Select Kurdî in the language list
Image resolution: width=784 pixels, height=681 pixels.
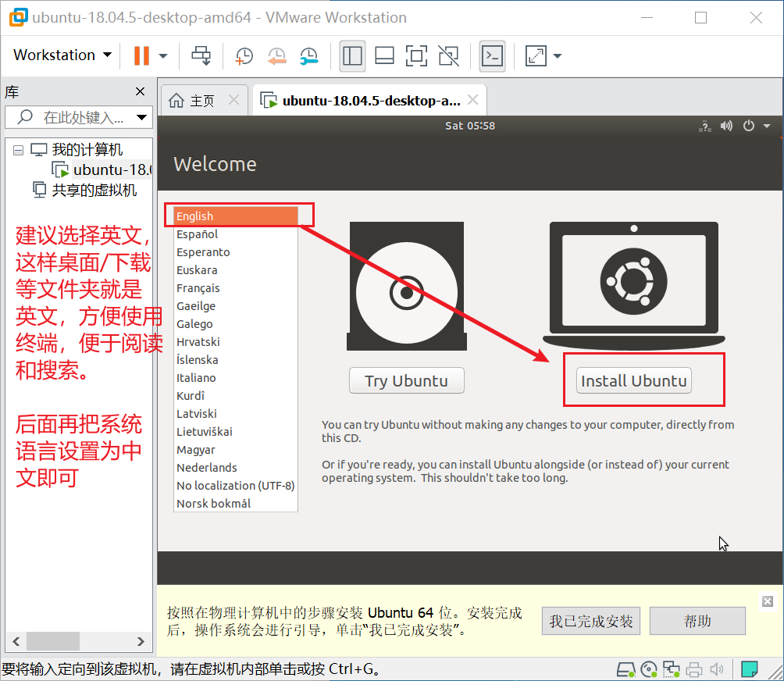(236, 396)
